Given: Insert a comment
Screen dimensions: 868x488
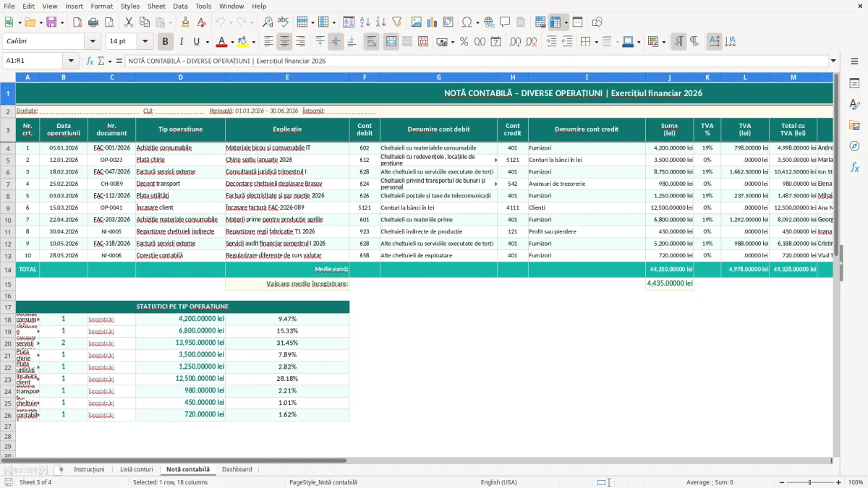Looking at the screenshot, I should click(x=505, y=22).
